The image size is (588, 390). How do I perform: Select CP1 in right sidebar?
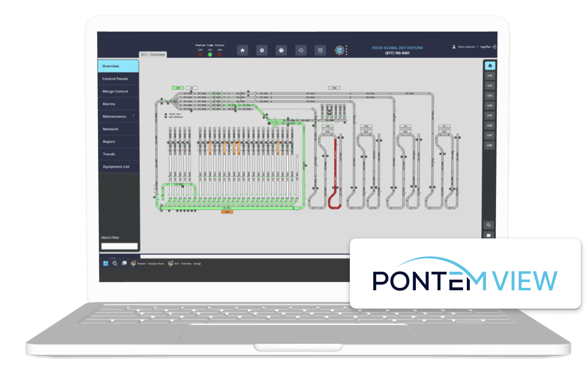(x=490, y=76)
